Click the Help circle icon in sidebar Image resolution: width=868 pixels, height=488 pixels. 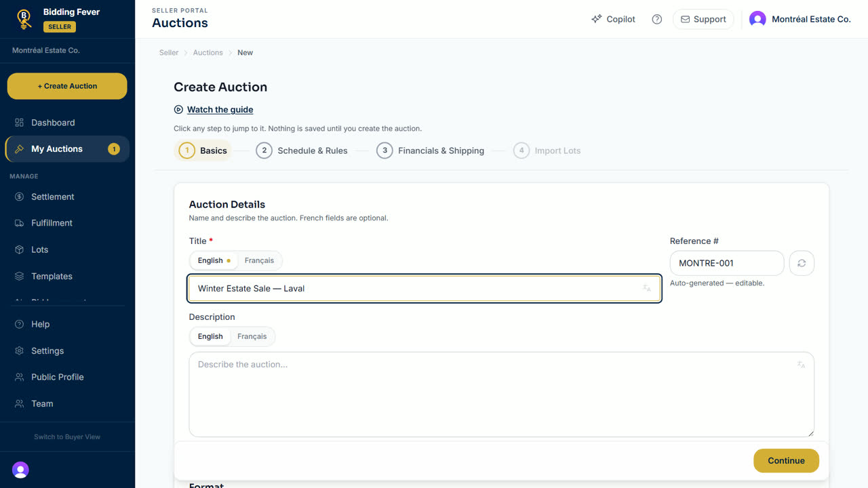click(19, 324)
